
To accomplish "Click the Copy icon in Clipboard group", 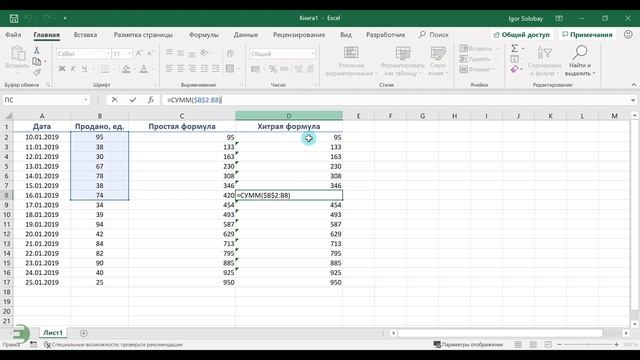I will point(36,61).
